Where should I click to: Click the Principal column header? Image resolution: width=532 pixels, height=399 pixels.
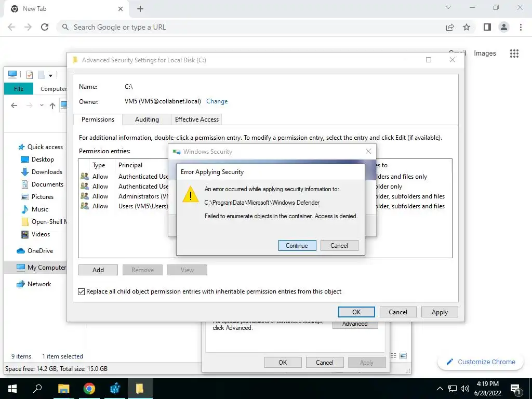pyautogui.click(x=130, y=165)
